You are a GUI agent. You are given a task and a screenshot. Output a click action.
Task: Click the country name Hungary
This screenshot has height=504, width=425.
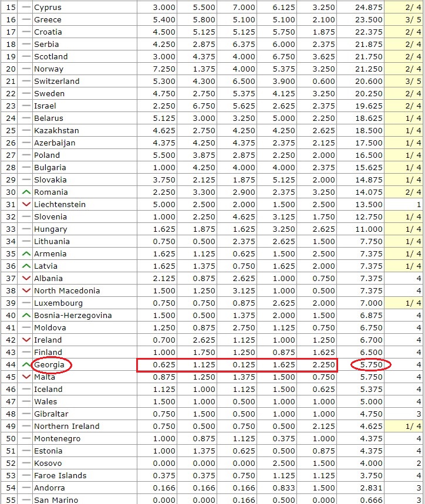50,229
